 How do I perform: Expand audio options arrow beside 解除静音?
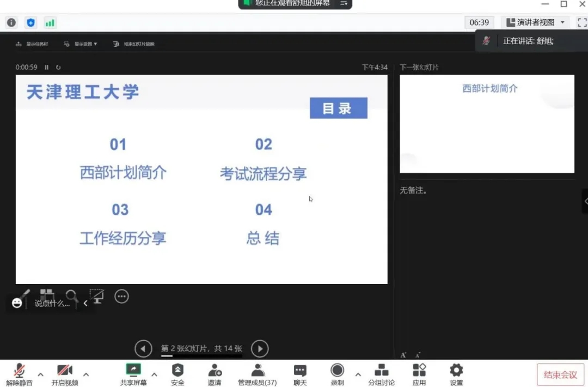click(40, 374)
